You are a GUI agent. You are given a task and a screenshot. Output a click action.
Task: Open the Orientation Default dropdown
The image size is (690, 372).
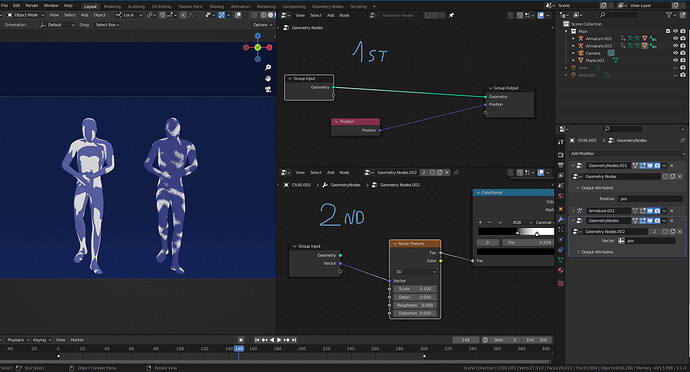click(57, 25)
